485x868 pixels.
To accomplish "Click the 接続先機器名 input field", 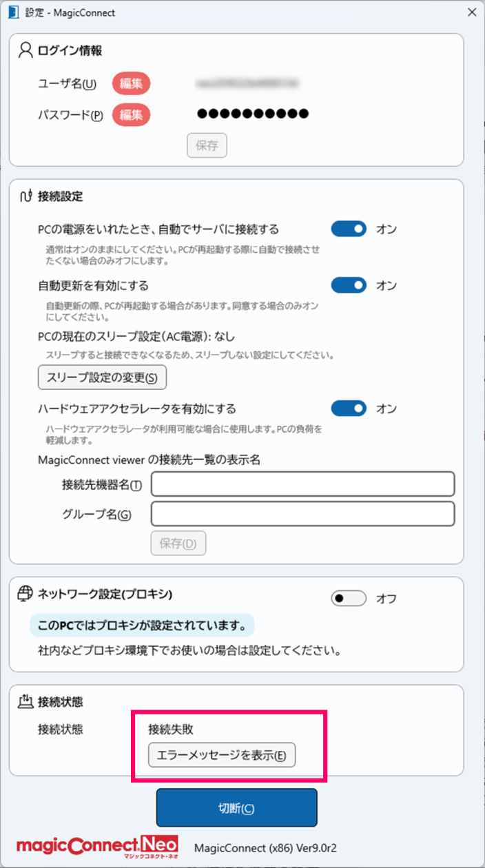I will pos(303,484).
